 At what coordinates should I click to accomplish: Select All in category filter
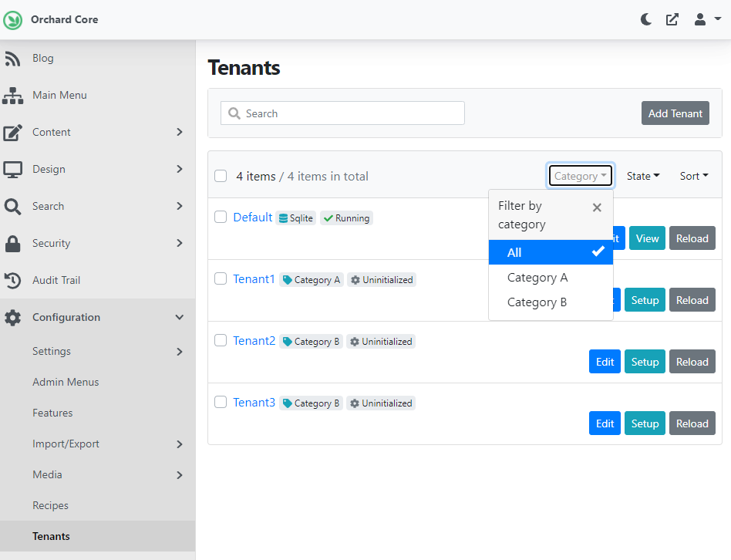pyautogui.click(x=551, y=252)
